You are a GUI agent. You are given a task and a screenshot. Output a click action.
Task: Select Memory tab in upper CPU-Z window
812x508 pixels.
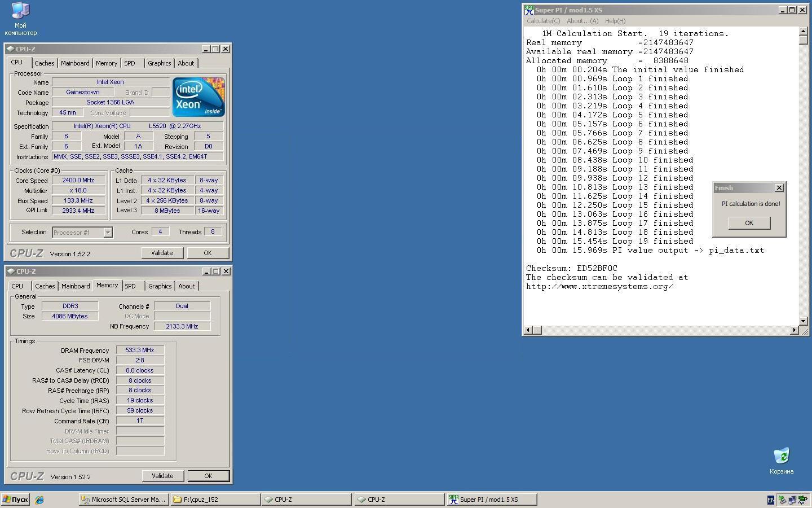(x=107, y=63)
